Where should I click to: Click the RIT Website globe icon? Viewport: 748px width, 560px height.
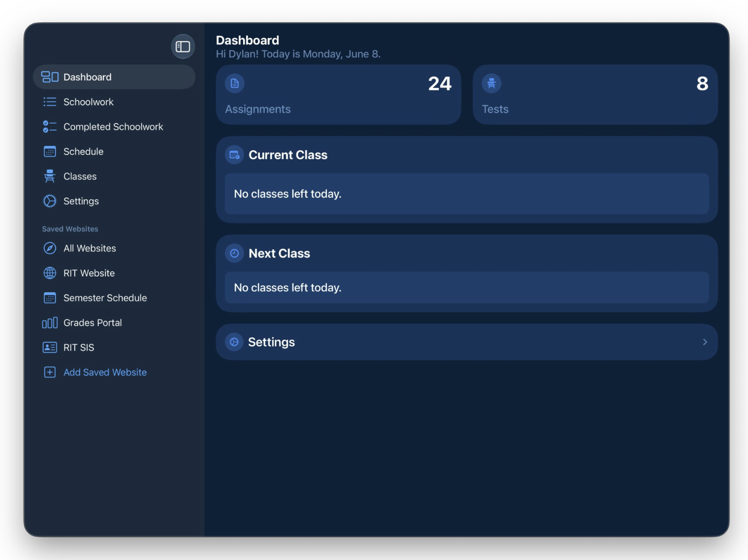[x=50, y=273]
